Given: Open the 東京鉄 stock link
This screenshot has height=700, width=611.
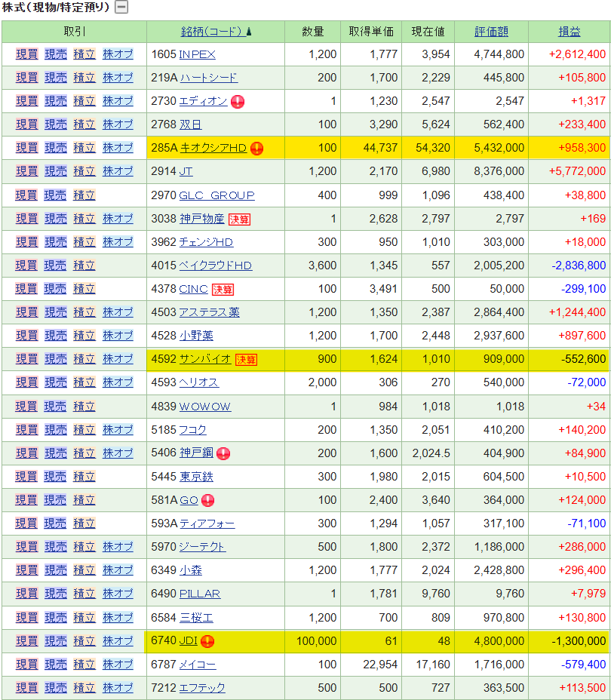Looking at the screenshot, I should coord(196,477).
